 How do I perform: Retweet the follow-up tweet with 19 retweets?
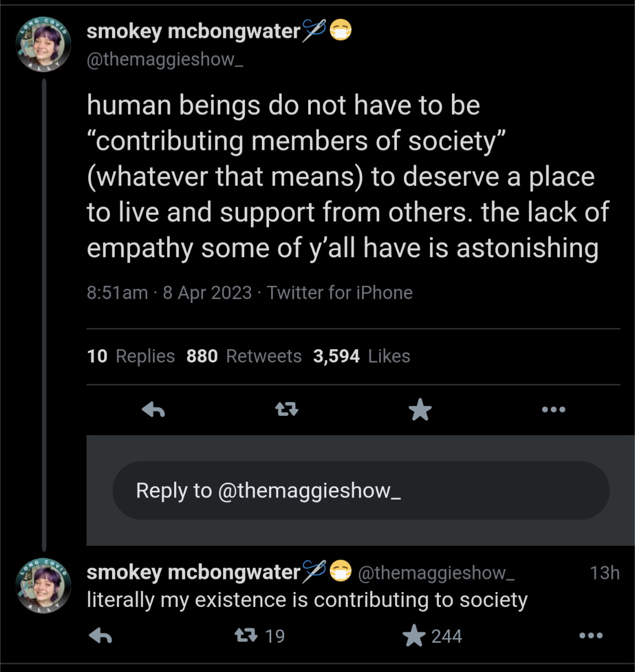coord(246,636)
